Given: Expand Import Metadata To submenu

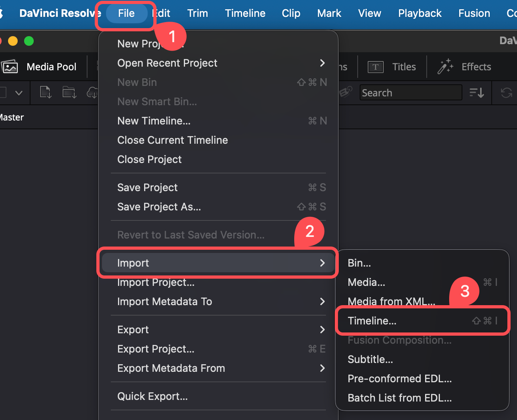Looking at the screenshot, I should [x=218, y=302].
